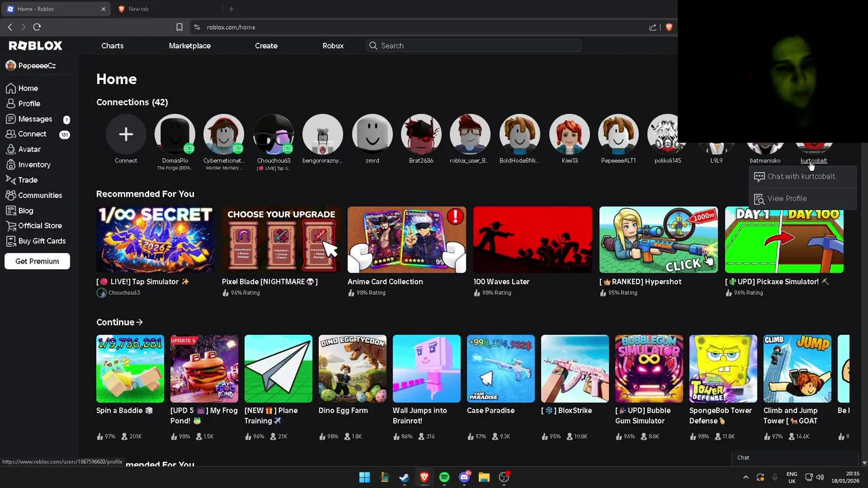The width and height of the screenshot is (868, 488).
Task: Open My Frog Pond game tile
Action: click(204, 369)
